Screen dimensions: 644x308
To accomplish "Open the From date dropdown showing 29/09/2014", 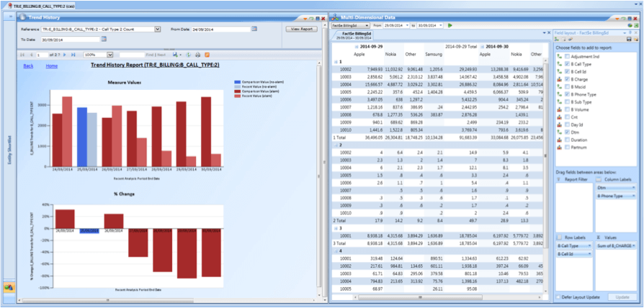I will pyautogui.click(x=407, y=25).
